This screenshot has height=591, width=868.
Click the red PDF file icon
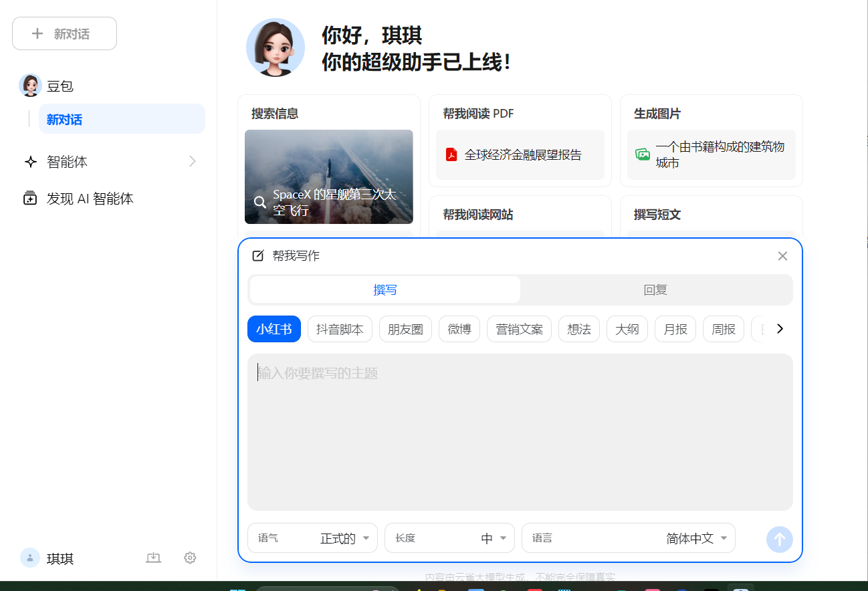451,154
